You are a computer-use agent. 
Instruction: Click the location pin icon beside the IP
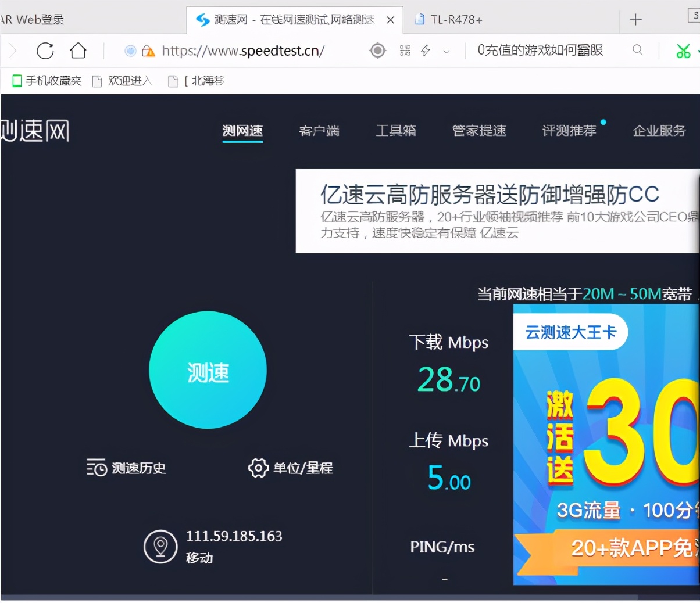coord(160,546)
